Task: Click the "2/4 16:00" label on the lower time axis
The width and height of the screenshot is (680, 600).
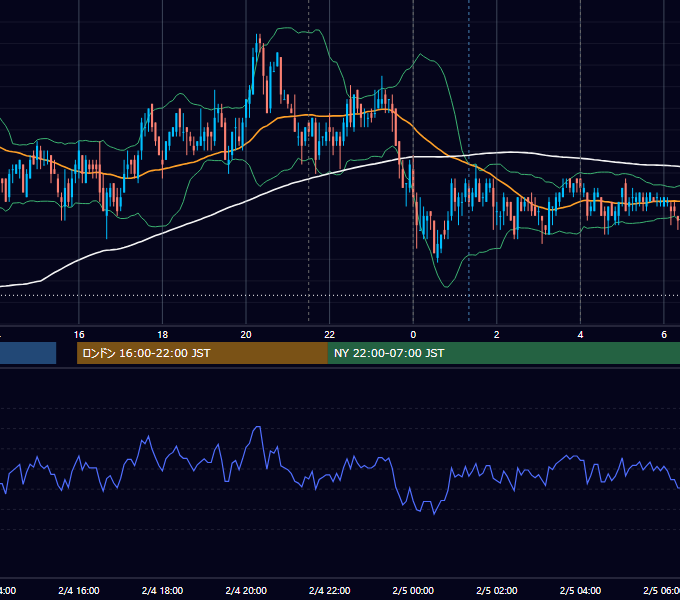Action: tap(79, 591)
